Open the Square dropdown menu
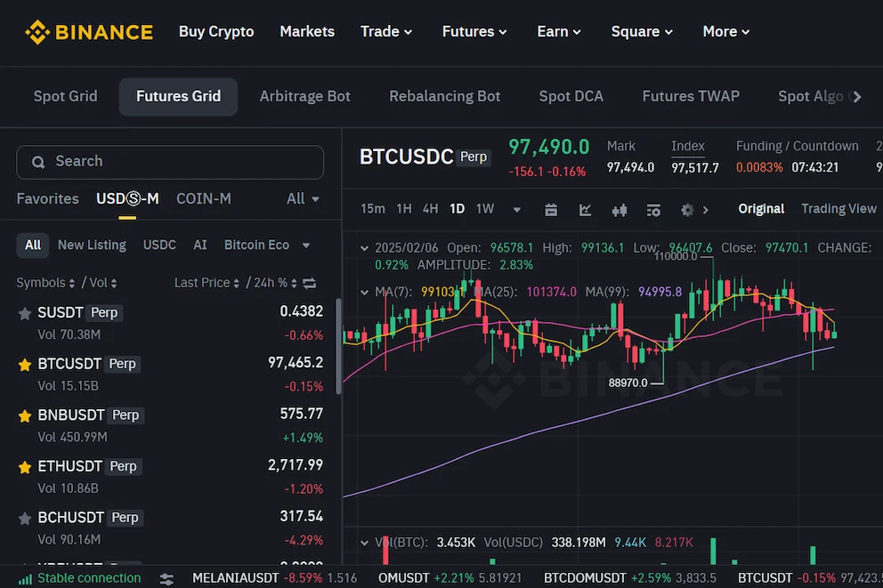Screen dimensions: 883x588 pos(642,31)
